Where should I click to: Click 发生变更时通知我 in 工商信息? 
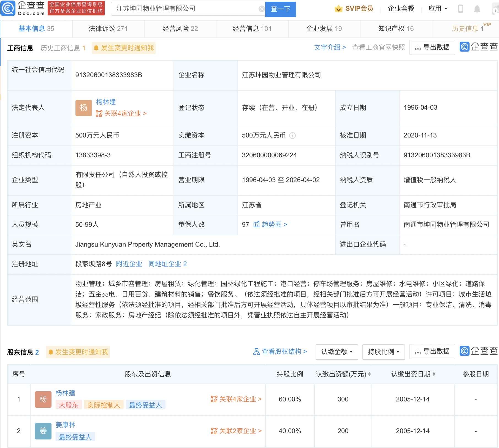click(x=124, y=48)
